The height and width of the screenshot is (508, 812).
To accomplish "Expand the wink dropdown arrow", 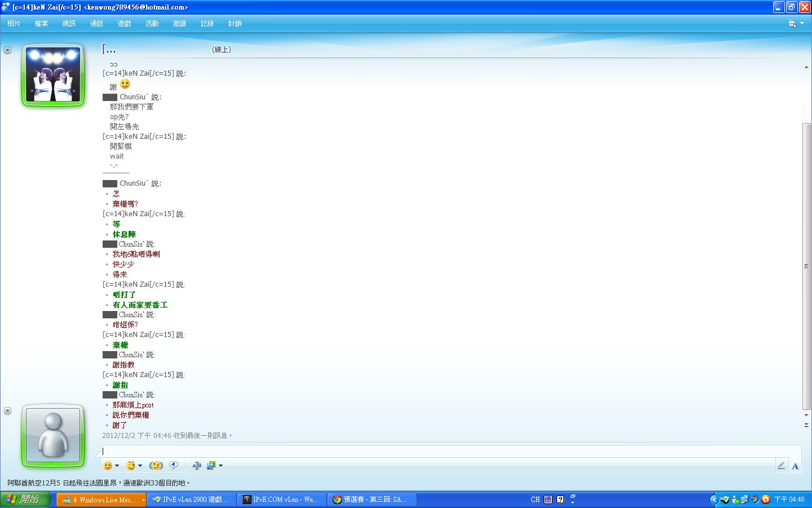I will pos(140,466).
